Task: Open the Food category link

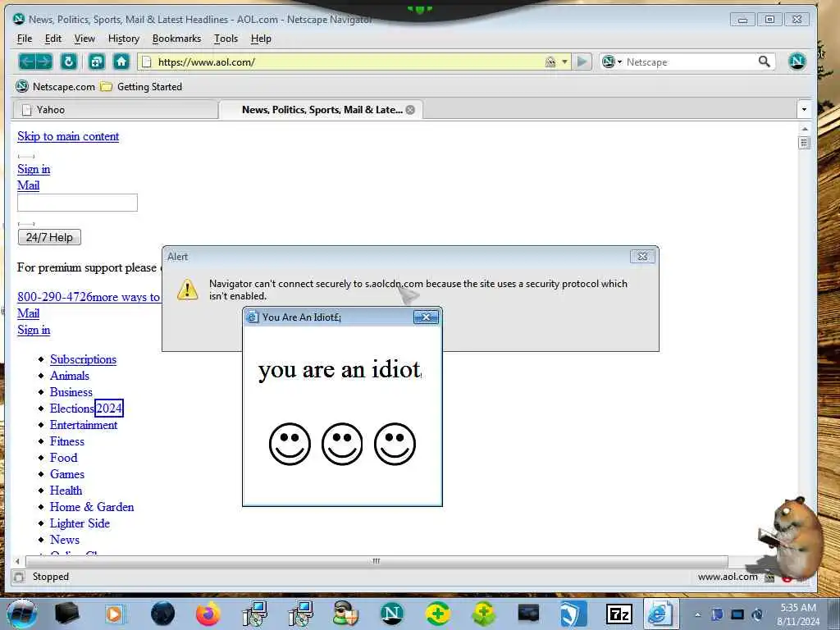Action: [x=64, y=458]
